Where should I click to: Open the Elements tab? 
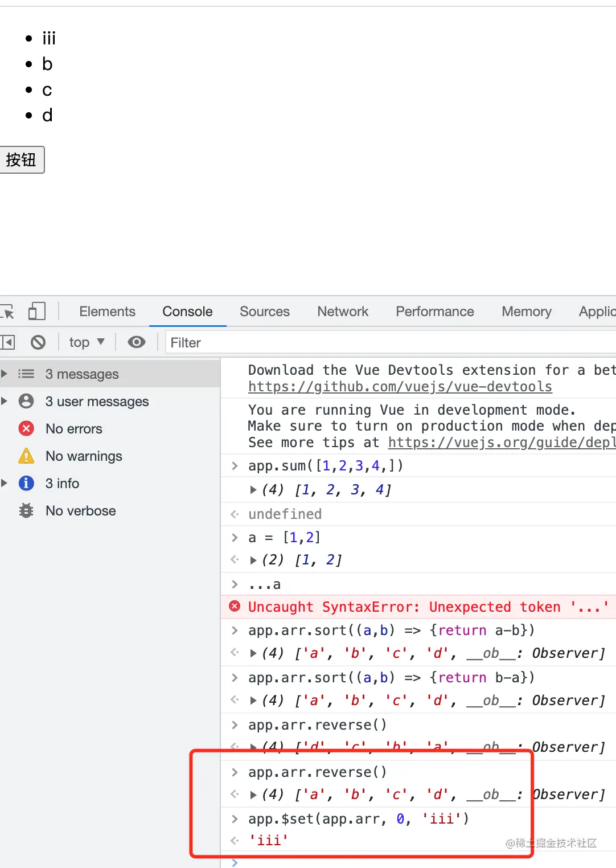[x=108, y=312]
